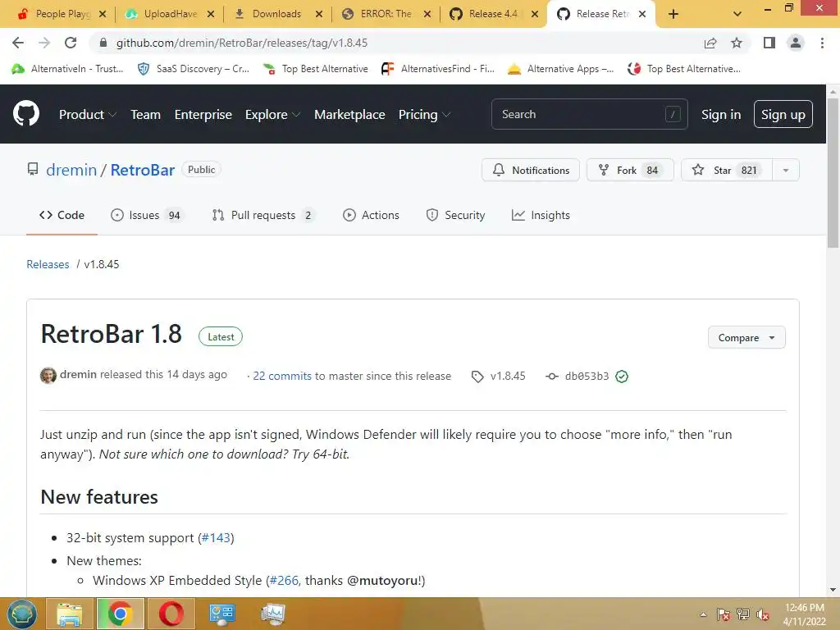Expand the Star lists dropdown arrow
Screen dimensions: 840x630
(786, 170)
